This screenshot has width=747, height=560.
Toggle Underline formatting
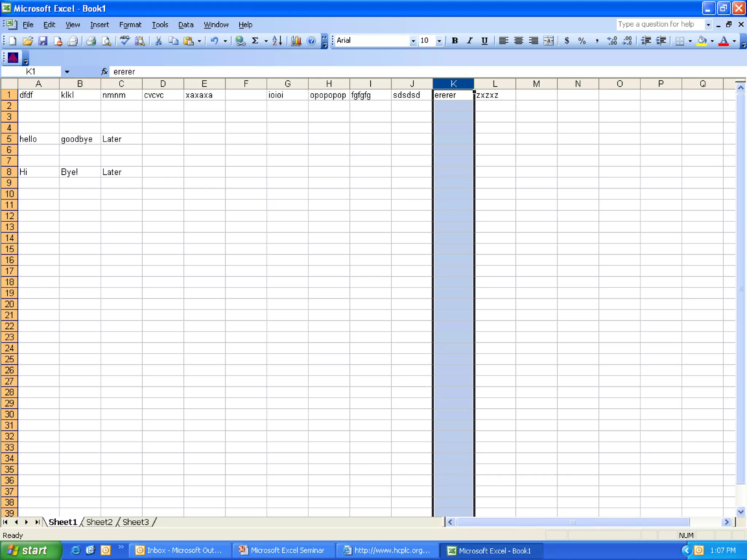click(x=484, y=41)
